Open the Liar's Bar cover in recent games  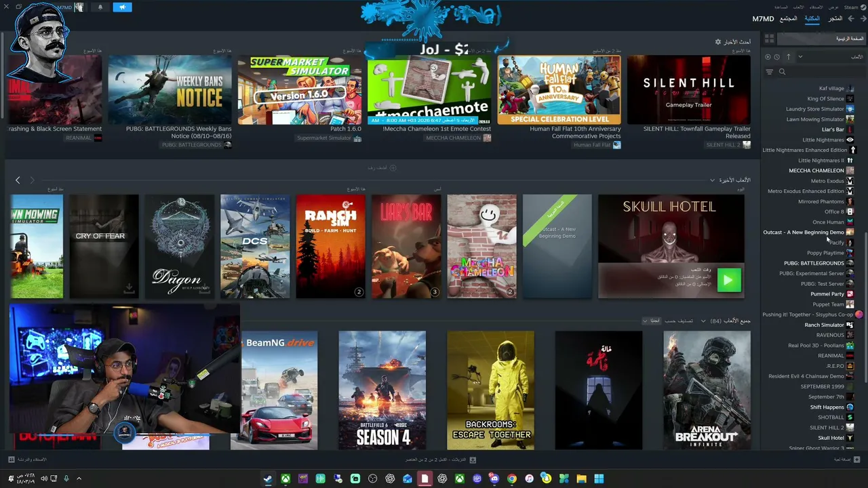[406, 247]
